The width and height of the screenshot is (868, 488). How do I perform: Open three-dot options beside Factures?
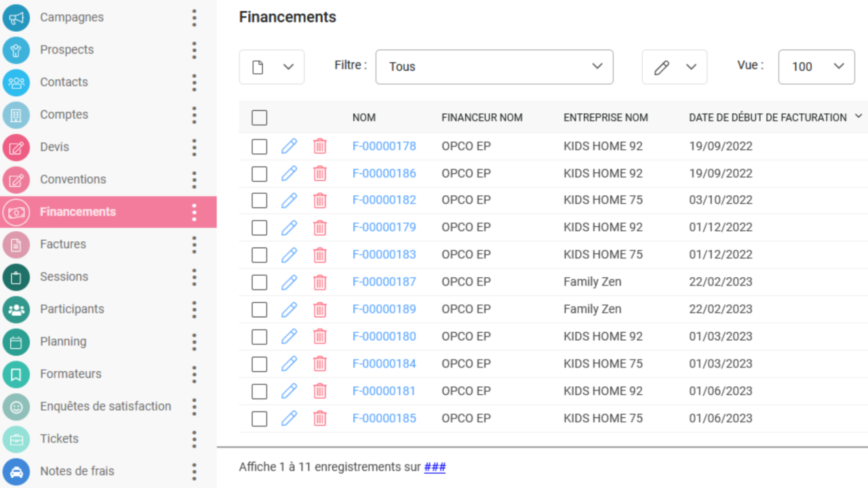coord(194,245)
